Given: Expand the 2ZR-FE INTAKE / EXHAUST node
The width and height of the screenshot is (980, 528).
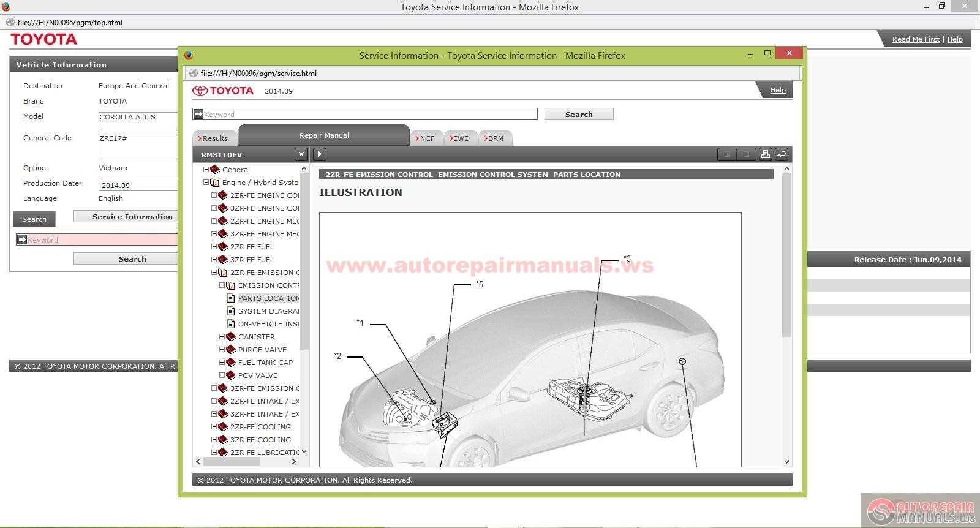Looking at the screenshot, I should [x=214, y=401].
